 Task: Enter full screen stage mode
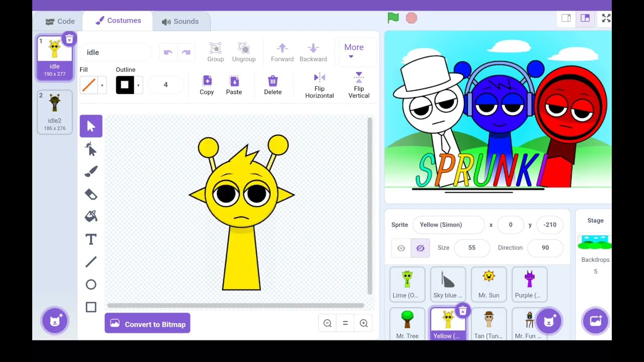(606, 18)
